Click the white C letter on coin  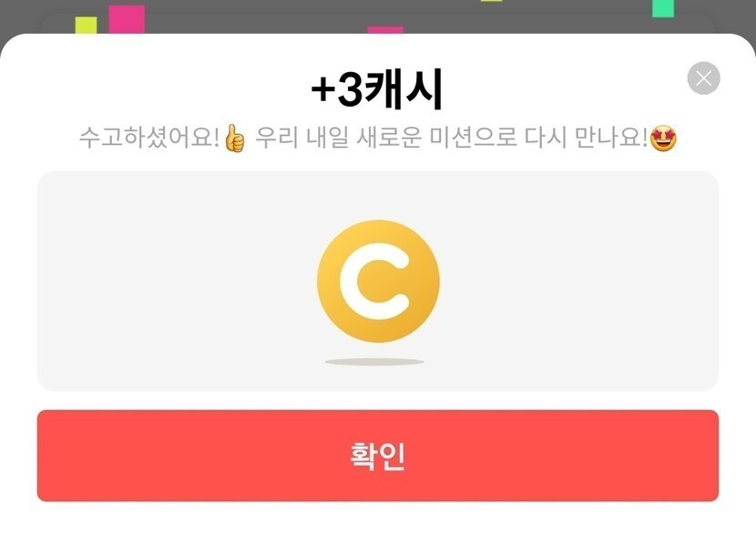[374, 281]
